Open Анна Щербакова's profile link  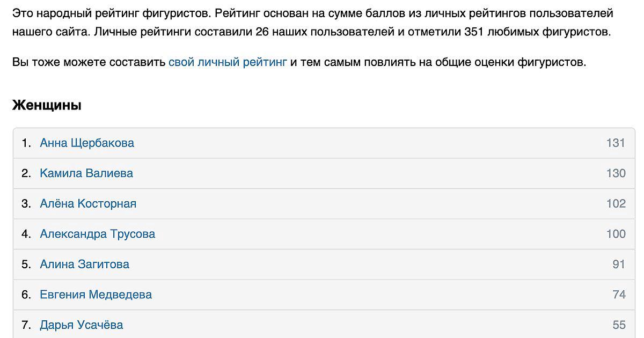[87, 143]
